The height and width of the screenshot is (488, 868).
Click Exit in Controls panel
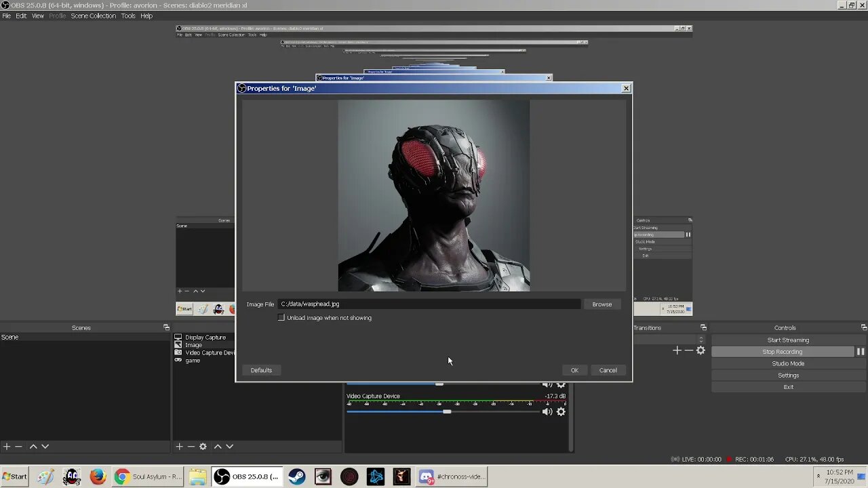tap(788, 387)
